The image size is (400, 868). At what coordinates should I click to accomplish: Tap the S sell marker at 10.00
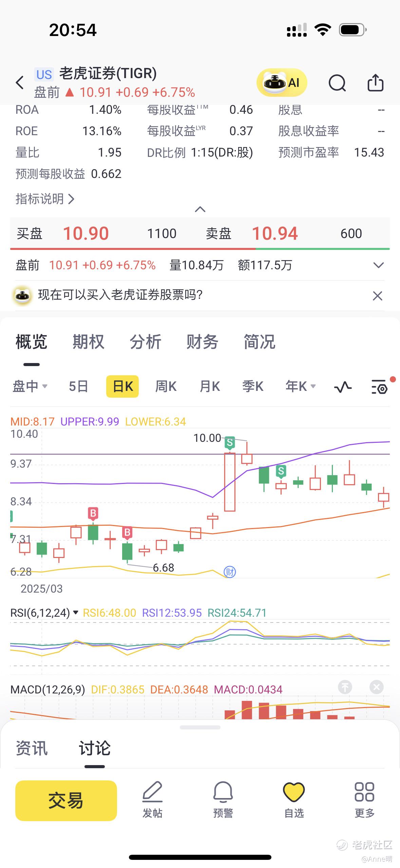pos(230,443)
